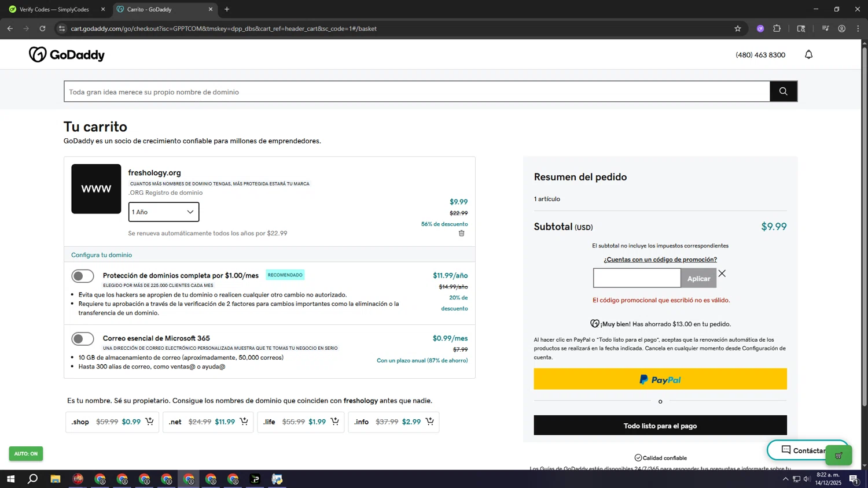Add .shop domain to cart
The height and width of the screenshot is (488, 868).
click(149, 422)
